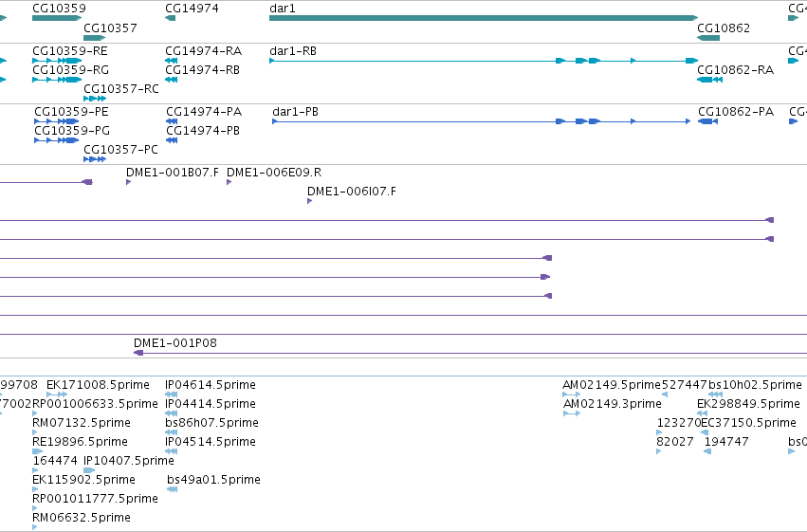Select the dar1-PB protein label
Image resolution: width=807 pixels, height=532 pixels.
click(x=296, y=112)
